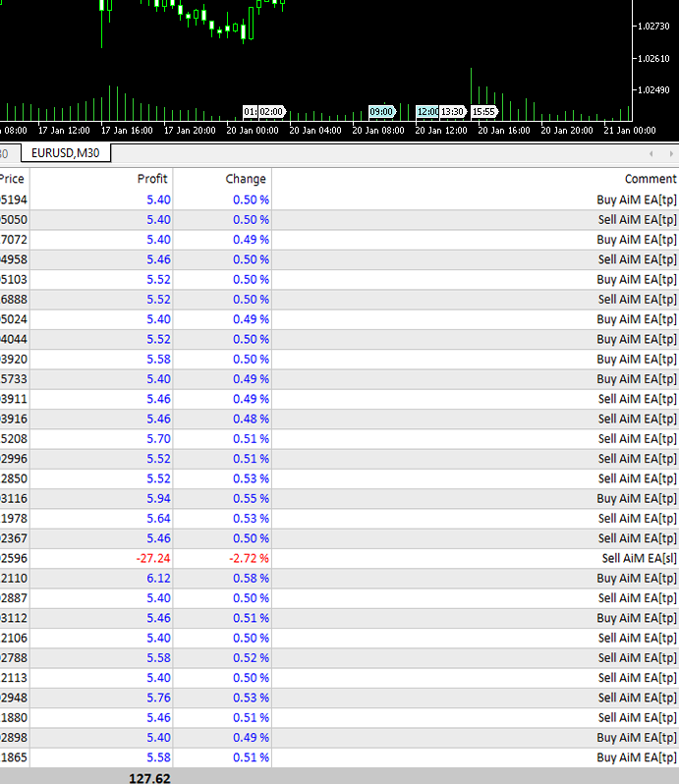Select the 01: time marker on chart

[250, 111]
